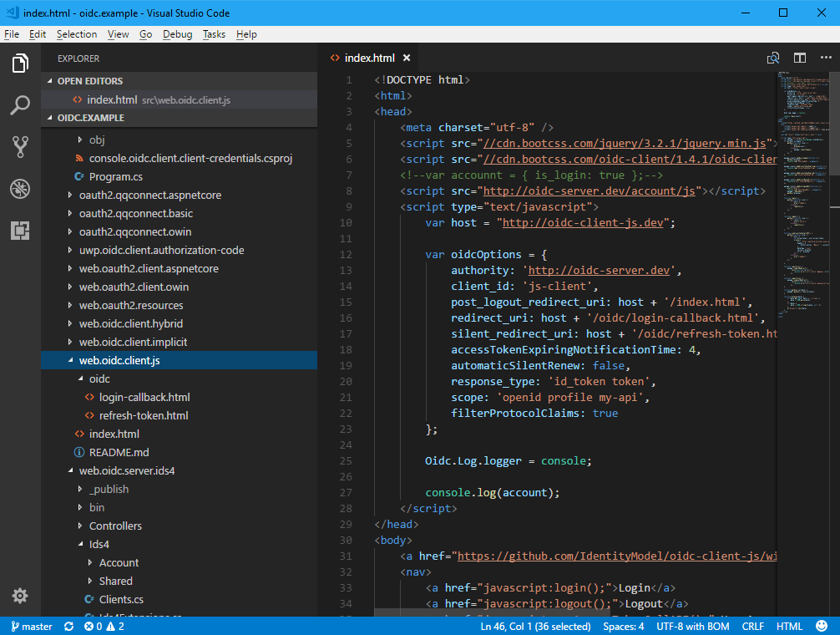Open the Selection menu
The height and width of the screenshot is (635, 840).
77,34
